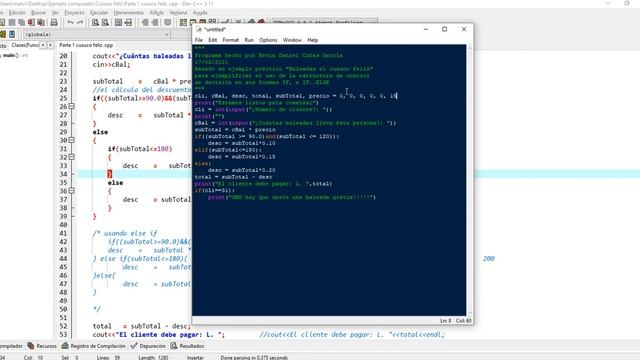The image size is (640, 360).
Task: Click 'subTotal = cBal * precio' line in IDLE
Action: tap(235, 129)
